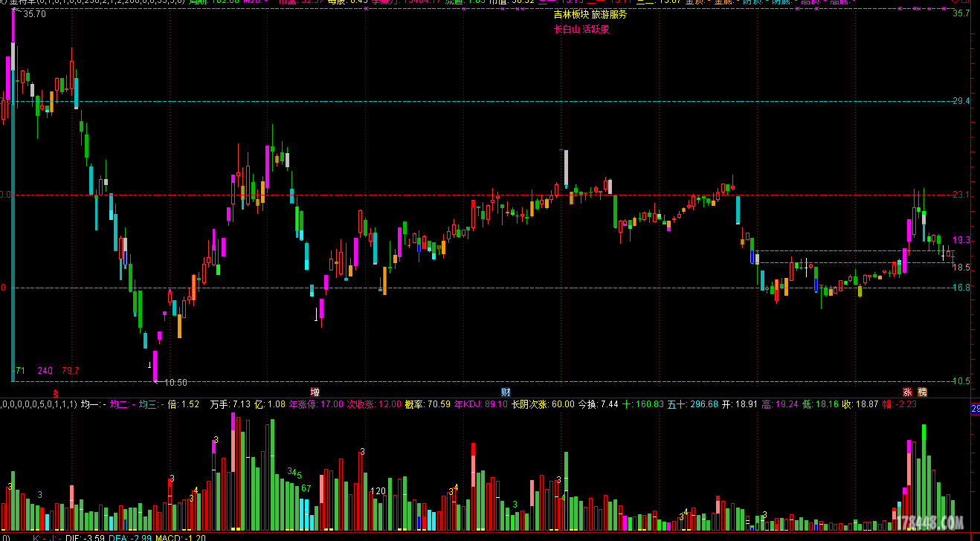Click the 10.5 axis label at right

click(x=961, y=380)
